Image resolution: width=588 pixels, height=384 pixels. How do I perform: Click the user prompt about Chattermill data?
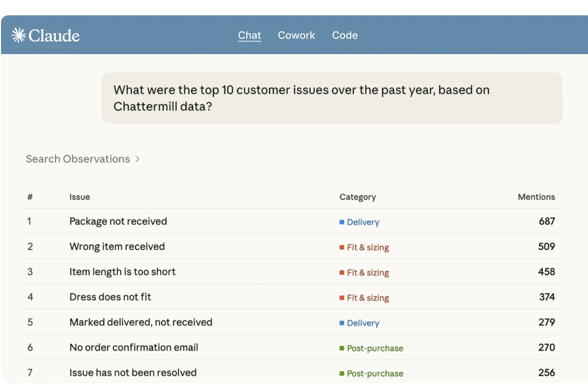click(332, 98)
